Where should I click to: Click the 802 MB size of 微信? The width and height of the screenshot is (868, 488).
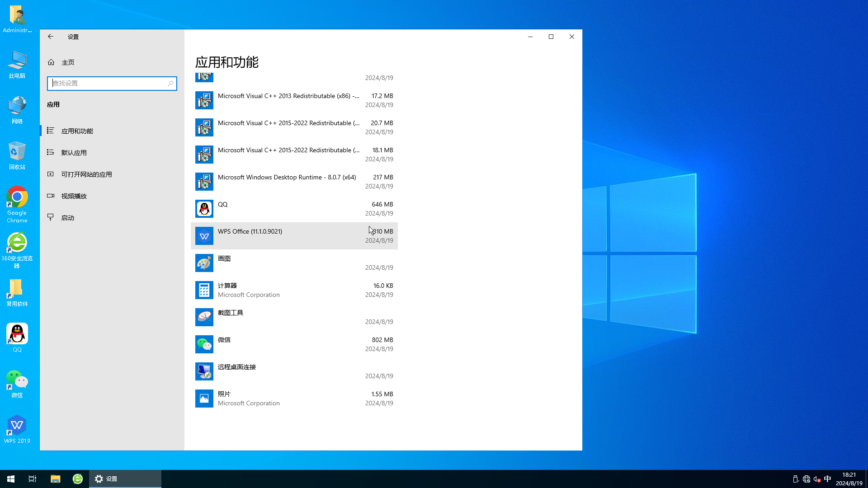pos(382,340)
